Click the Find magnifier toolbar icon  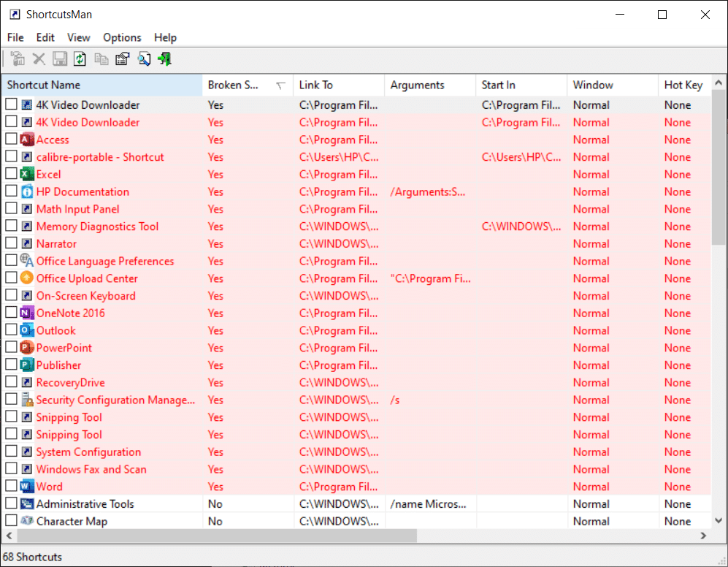coord(144,59)
